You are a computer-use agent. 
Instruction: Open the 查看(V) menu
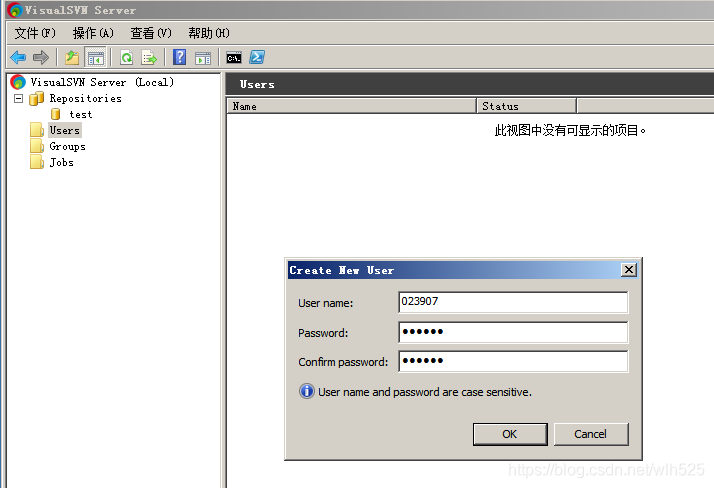pos(151,33)
